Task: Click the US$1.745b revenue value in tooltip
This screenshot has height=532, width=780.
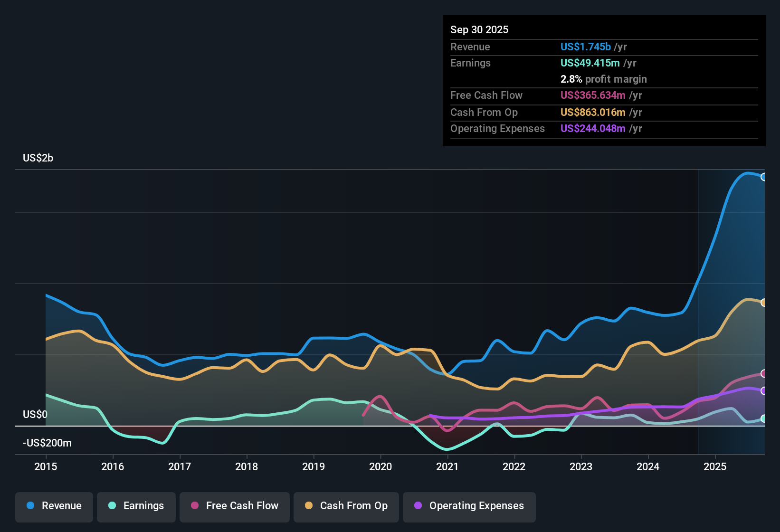Action: click(586, 47)
